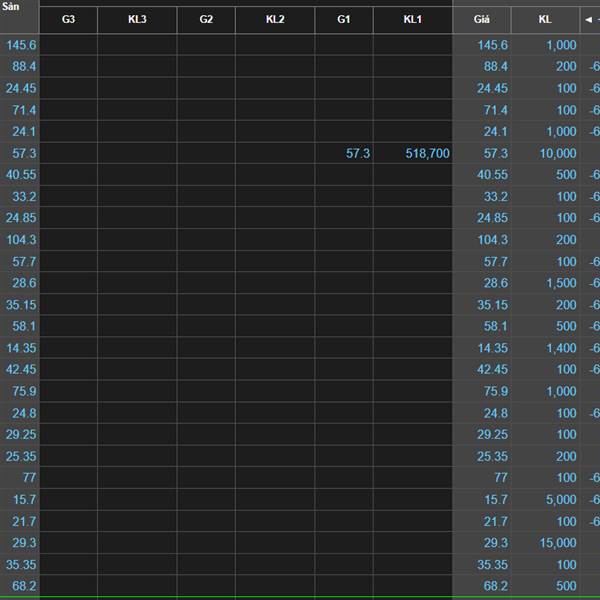This screenshot has height=600, width=600.
Task: Click 33.2 in the Giá column
Action: pyautogui.click(x=496, y=197)
